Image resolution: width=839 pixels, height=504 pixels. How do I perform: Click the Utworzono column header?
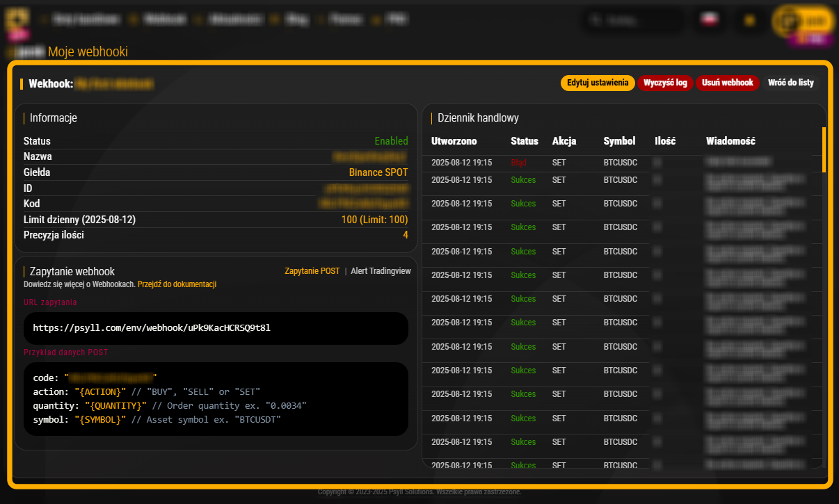(x=454, y=141)
